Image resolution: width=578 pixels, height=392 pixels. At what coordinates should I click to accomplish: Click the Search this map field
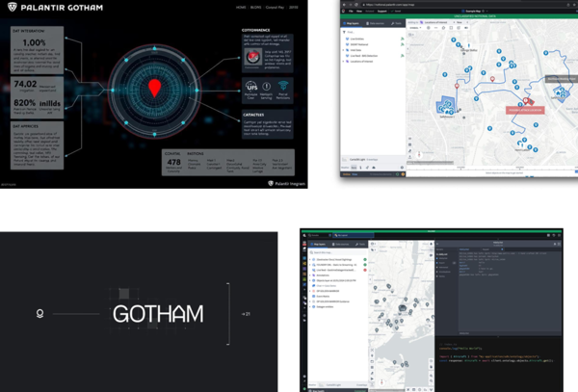point(338,252)
